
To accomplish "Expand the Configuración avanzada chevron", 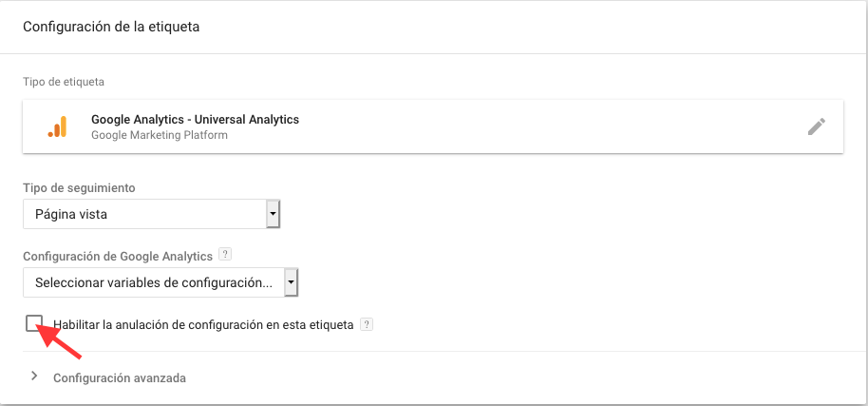I will point(34,377).
